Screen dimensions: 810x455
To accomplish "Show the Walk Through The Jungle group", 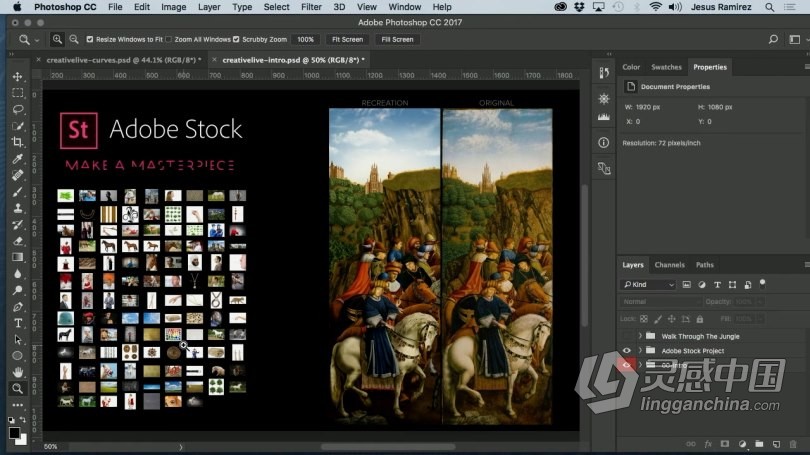I will click(x=627, y=336).
